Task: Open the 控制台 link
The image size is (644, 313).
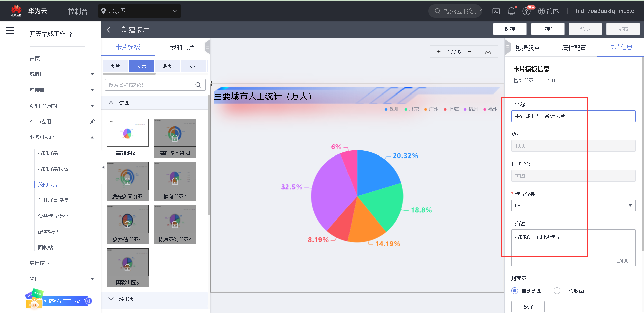Action: point(78,11)
